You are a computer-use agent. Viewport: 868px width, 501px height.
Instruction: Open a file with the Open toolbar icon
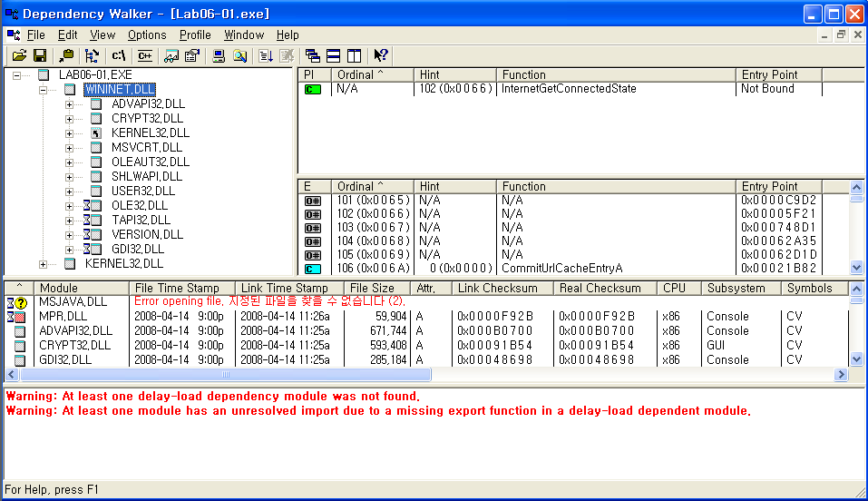[19, 55]
